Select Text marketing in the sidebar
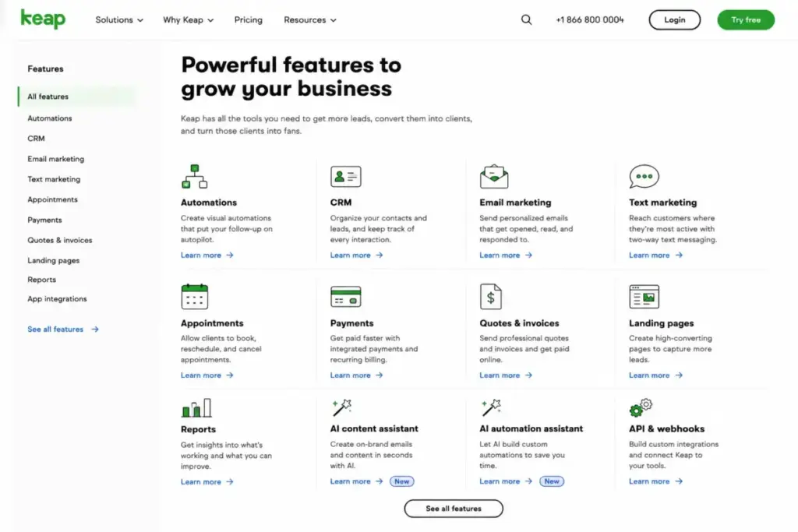798x532 pixels. pos(54,179)
